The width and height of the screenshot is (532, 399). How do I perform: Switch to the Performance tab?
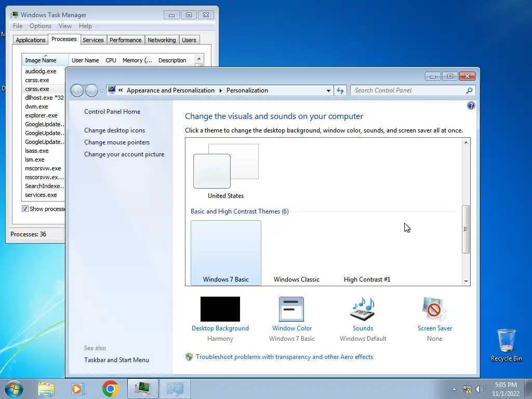point(126,40)
